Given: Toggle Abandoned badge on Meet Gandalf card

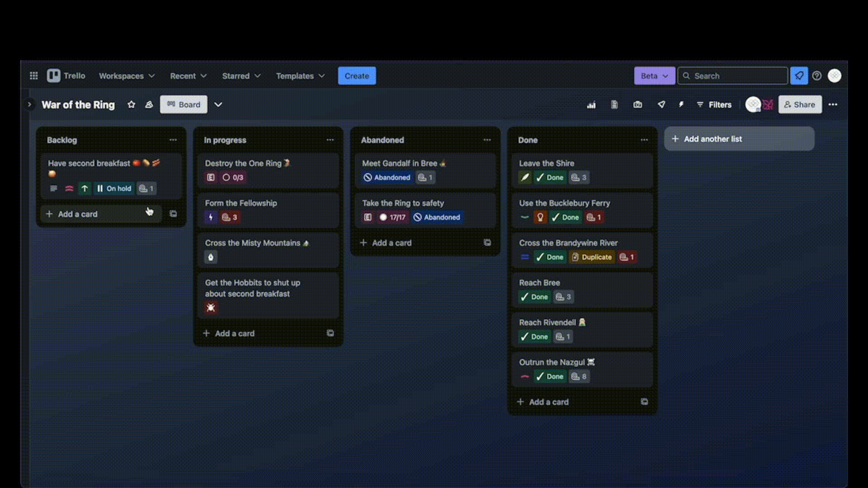Looking at the screenshot, I should tap(387, 178).
